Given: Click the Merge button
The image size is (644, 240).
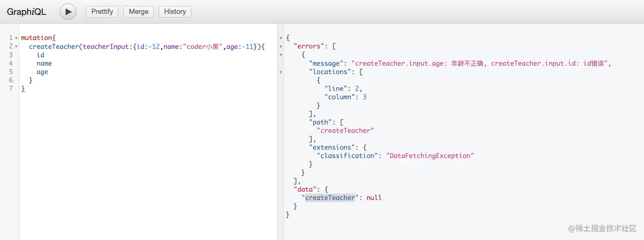Looking at the screenshot, I should pyautogui.click(x=138, y=12).
